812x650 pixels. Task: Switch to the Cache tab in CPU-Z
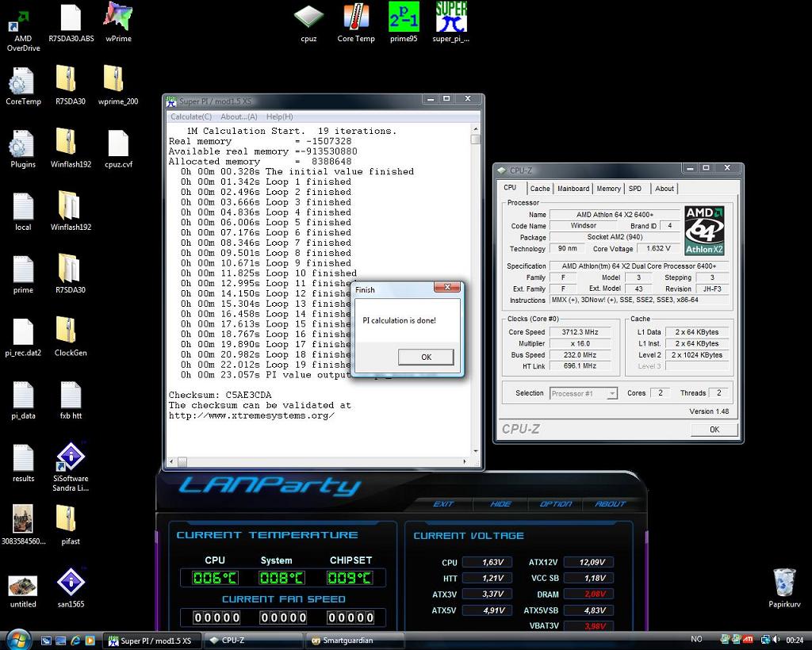(x=539, y=189)
